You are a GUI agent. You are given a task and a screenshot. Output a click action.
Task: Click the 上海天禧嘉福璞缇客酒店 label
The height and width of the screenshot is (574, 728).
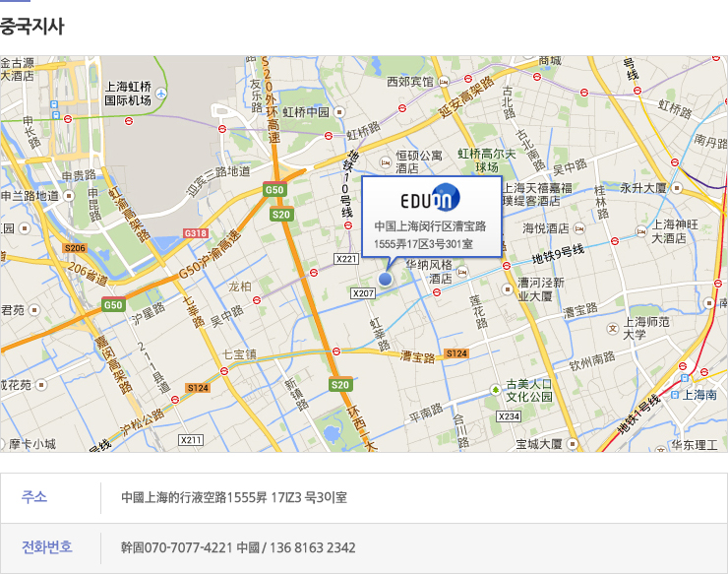point(538,194)
